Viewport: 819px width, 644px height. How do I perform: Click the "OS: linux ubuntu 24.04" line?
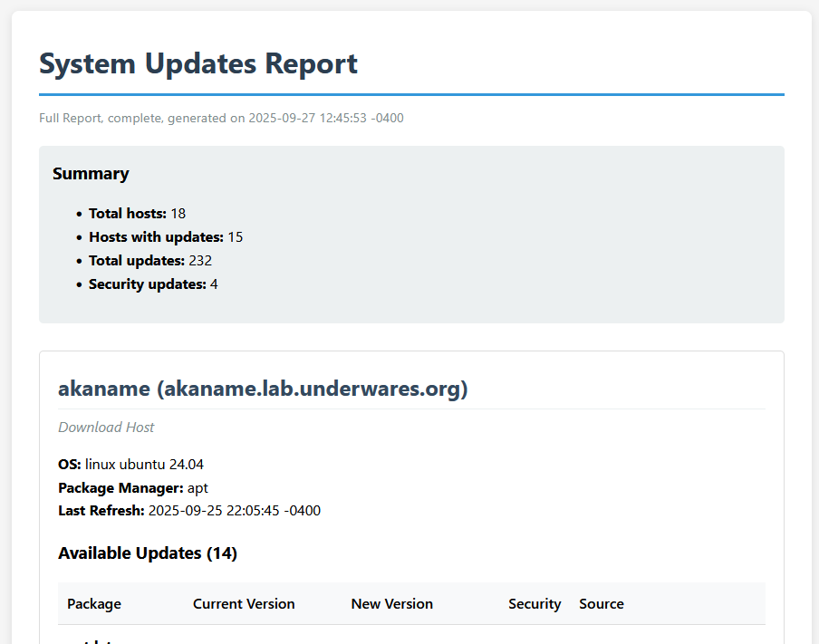[131, 464]
